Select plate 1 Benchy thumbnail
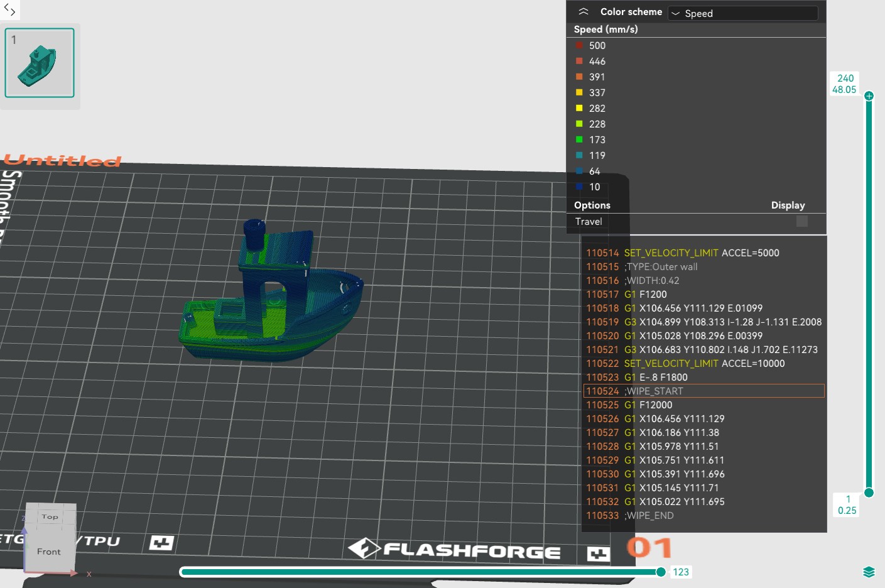The image size is (885, 588). [40, 63]
